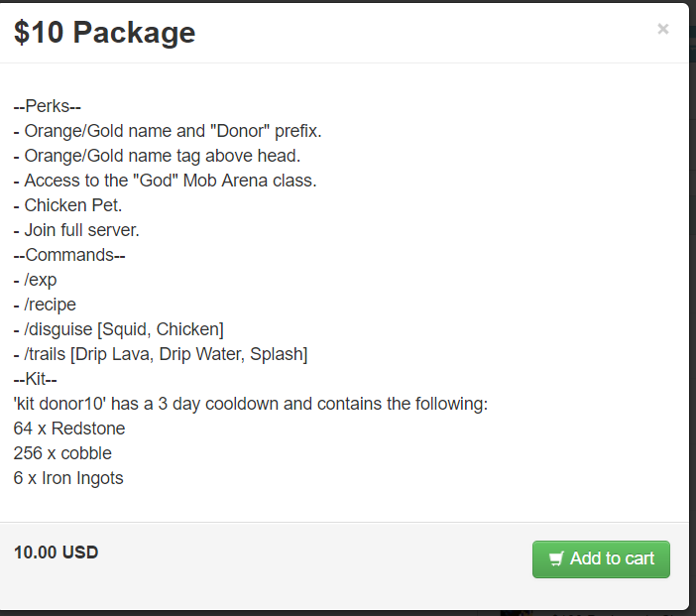Click the /exp command text
Image resolution: width=696 pixels, height=616 pixels.
(36, 280)
